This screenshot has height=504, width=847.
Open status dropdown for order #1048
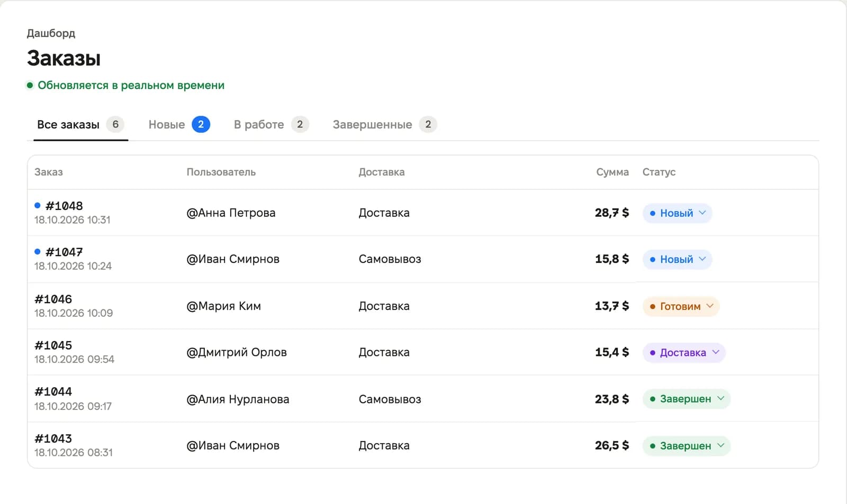677,213
